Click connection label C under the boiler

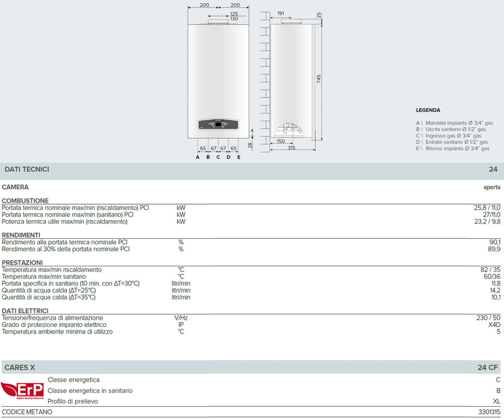coord(218,157)
